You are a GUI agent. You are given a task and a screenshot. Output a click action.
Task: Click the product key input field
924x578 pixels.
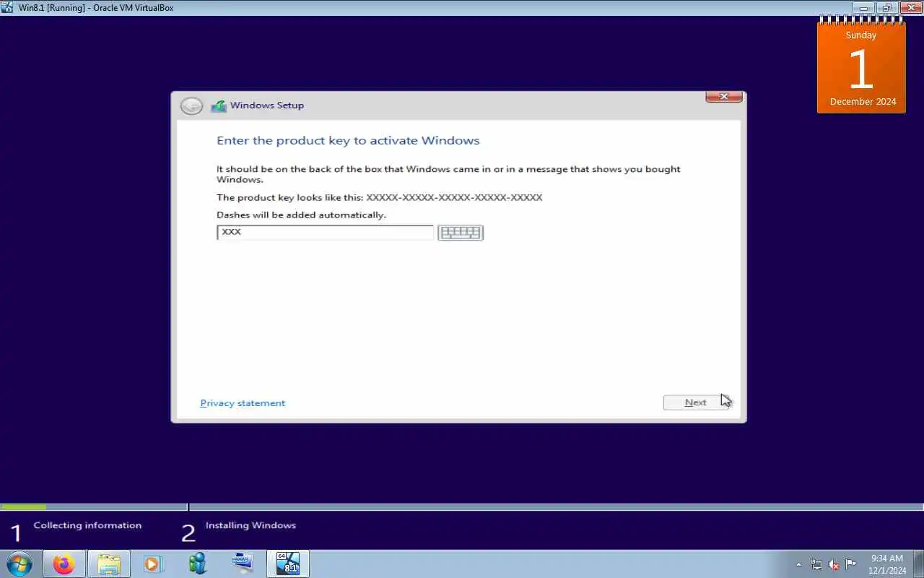[x=325, y=232]
